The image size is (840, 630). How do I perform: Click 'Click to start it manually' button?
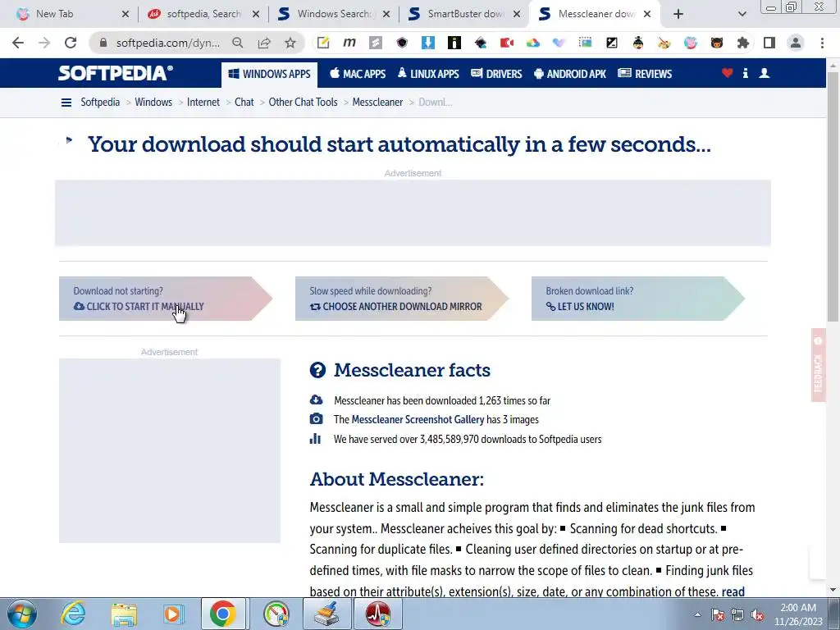165,299
